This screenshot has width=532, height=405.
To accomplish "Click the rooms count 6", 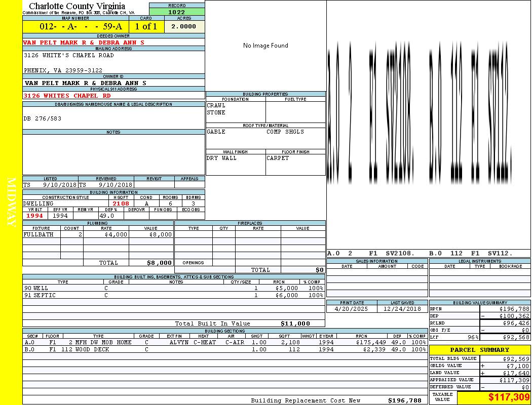I will point(170,204).
